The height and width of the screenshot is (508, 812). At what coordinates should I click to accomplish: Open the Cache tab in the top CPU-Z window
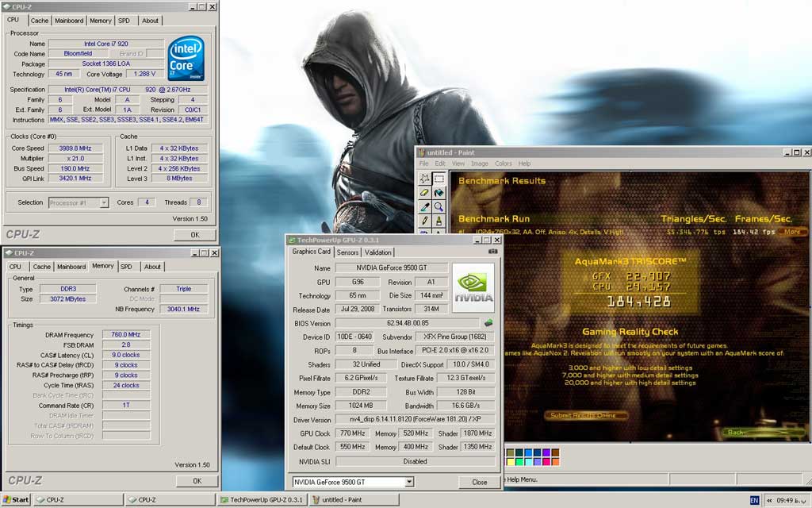[x=39, y=21]
